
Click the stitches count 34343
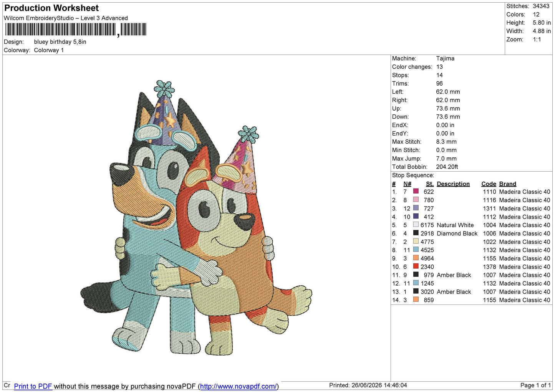point(541,6)
